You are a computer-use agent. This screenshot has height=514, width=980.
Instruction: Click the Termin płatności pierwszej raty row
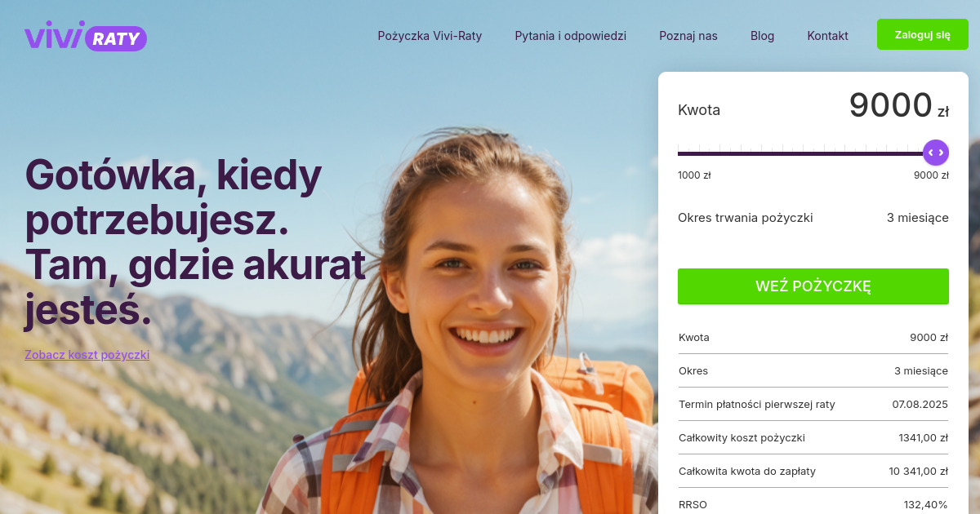pos(813,404)
